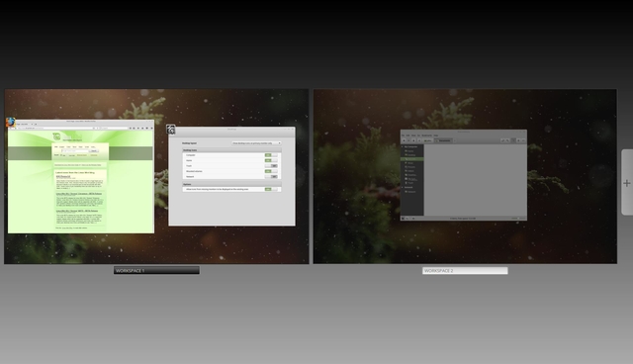Click the Search button on Mint start page
The width and height of the screenshot is (633, 364).
94,151
